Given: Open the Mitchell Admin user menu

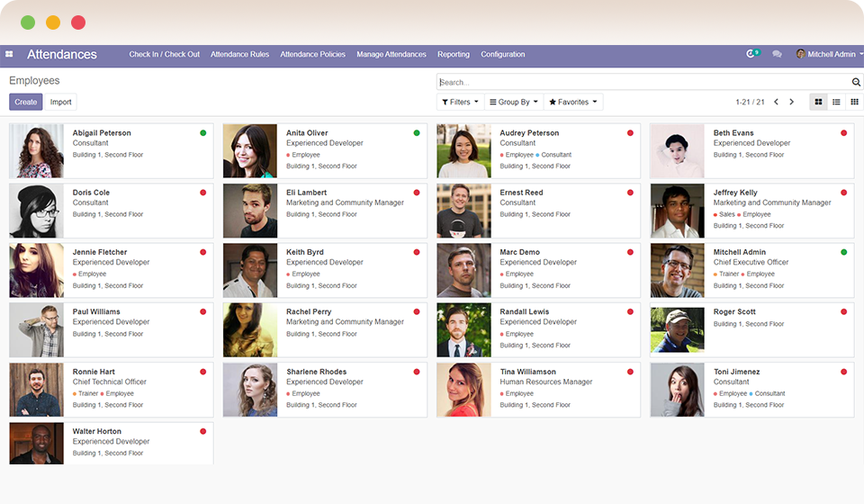Looking at the screenshot, I should click(x=829, y=54).
